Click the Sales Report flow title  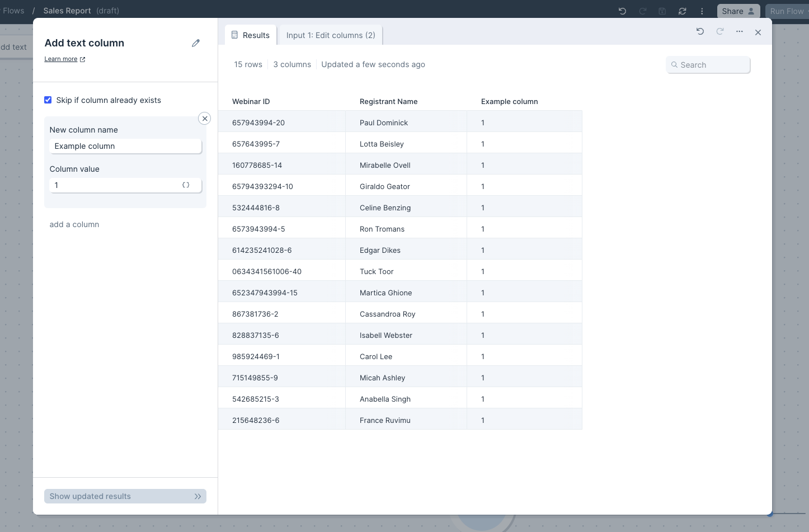coord(67,11)
